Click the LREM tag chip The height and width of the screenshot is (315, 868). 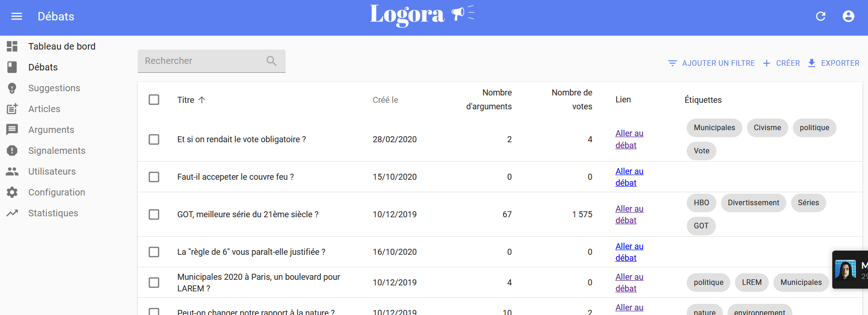point(752,283)
